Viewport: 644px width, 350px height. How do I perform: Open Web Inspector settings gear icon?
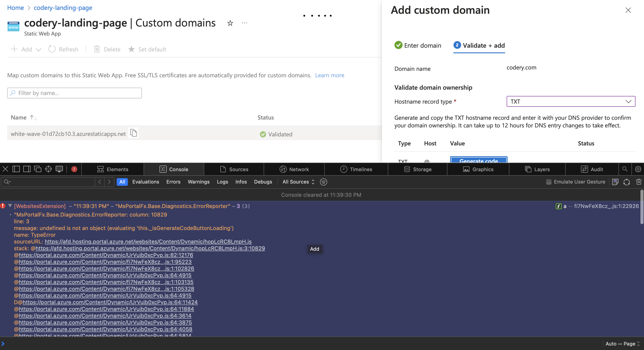(638, 169)
